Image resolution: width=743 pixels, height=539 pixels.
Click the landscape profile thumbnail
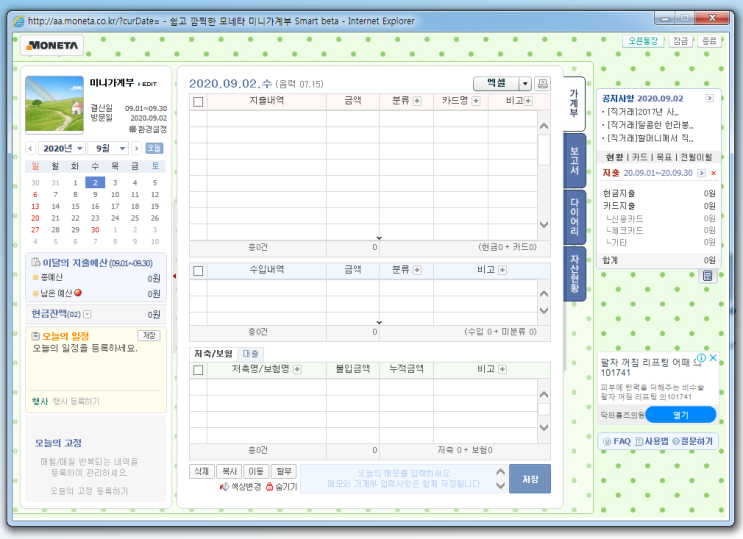pyautogui.click(x=54, y=104)
